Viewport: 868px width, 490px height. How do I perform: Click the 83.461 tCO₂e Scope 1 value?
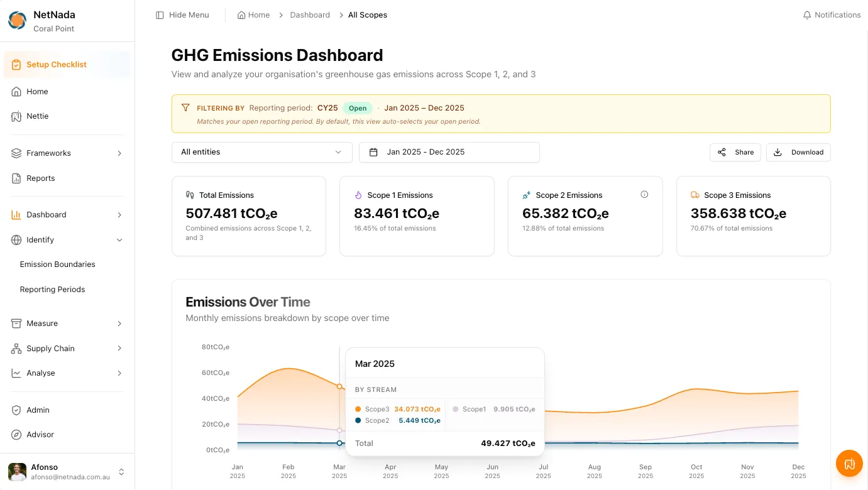(x=397, y=214)
